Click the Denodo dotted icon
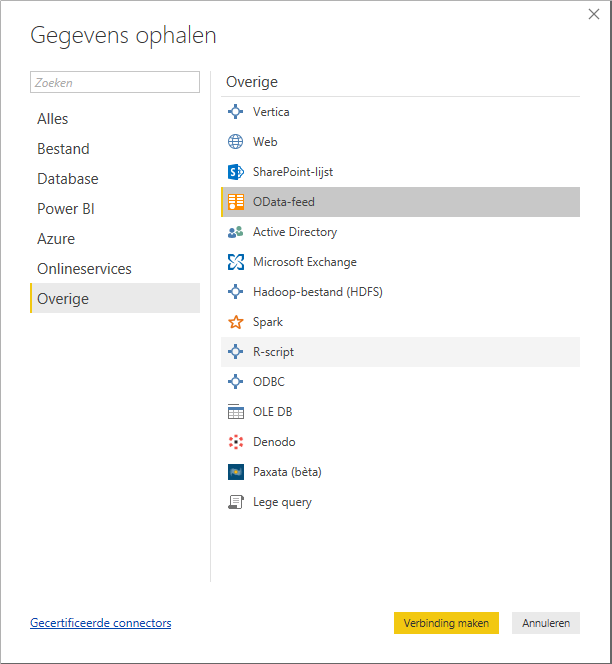Viewport: 612px width, 664px height. (x=235, y=442)
